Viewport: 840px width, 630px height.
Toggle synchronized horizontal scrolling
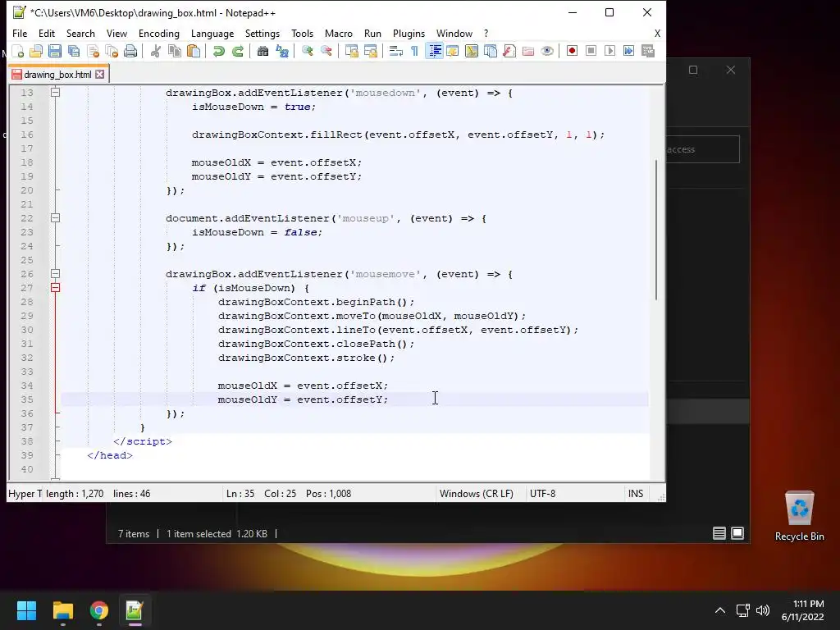point(370,51)
